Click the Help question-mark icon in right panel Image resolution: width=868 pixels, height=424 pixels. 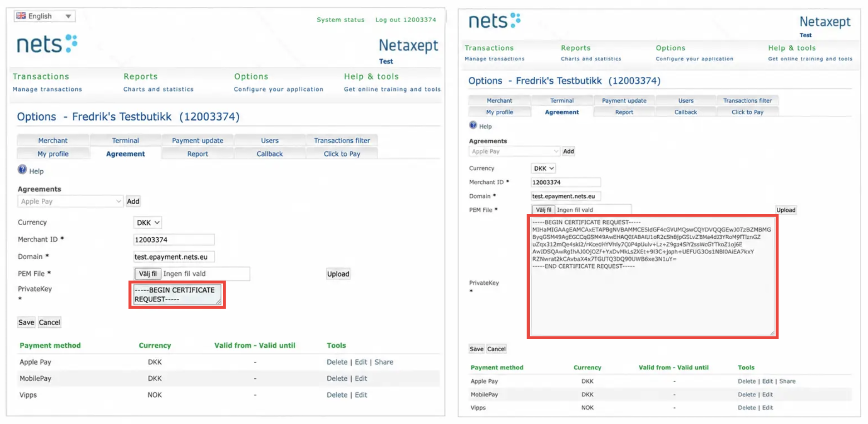point(473,125)
